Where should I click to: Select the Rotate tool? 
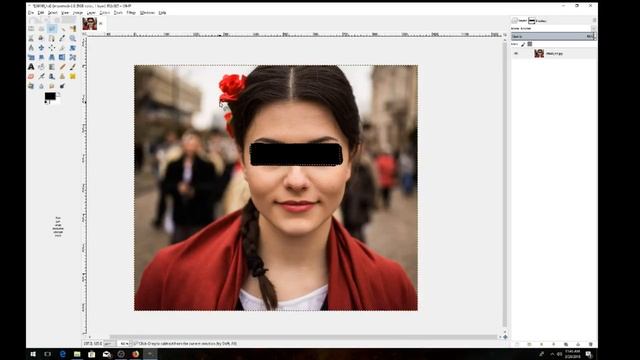73,48
